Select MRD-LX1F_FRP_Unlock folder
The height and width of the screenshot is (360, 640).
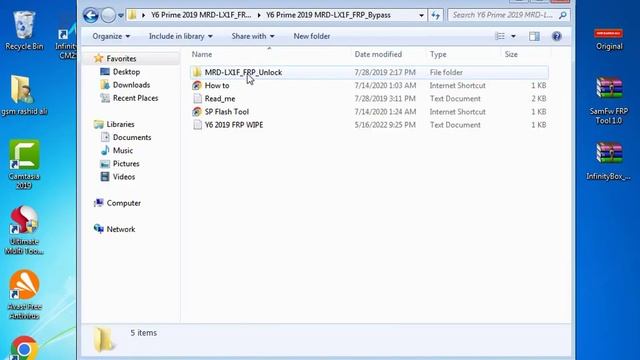pos(243,72)
